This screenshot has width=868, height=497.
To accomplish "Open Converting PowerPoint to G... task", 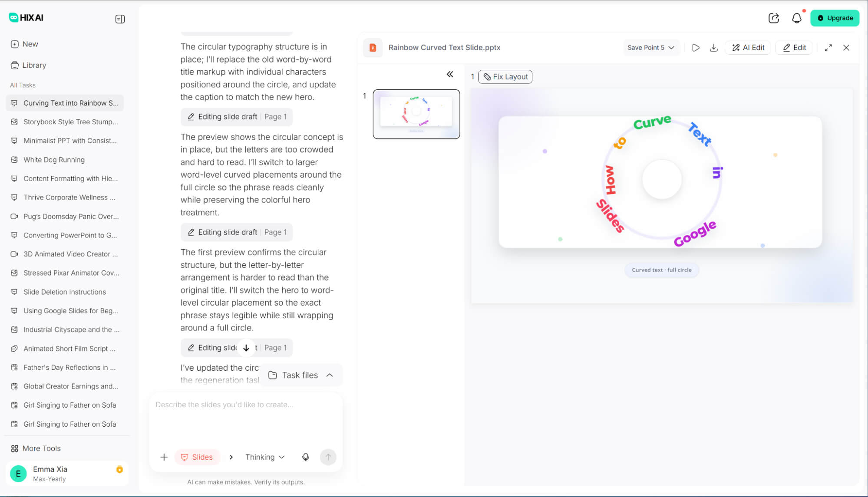I will pyautogui.click(x=65, y=235).
